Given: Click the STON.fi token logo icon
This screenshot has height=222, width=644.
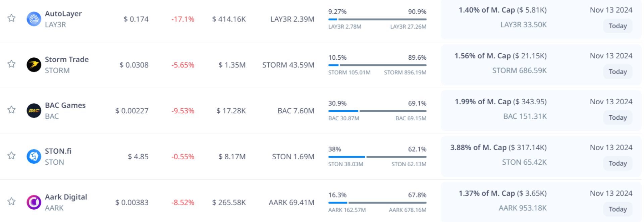Looking at the screenshot, I should point(34,156).
